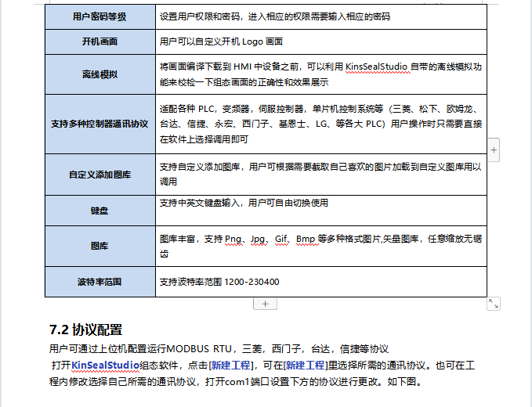Viewport: 532px width, 407px height.
Task: Select the 开机画面 header cell
Action: 100,41
